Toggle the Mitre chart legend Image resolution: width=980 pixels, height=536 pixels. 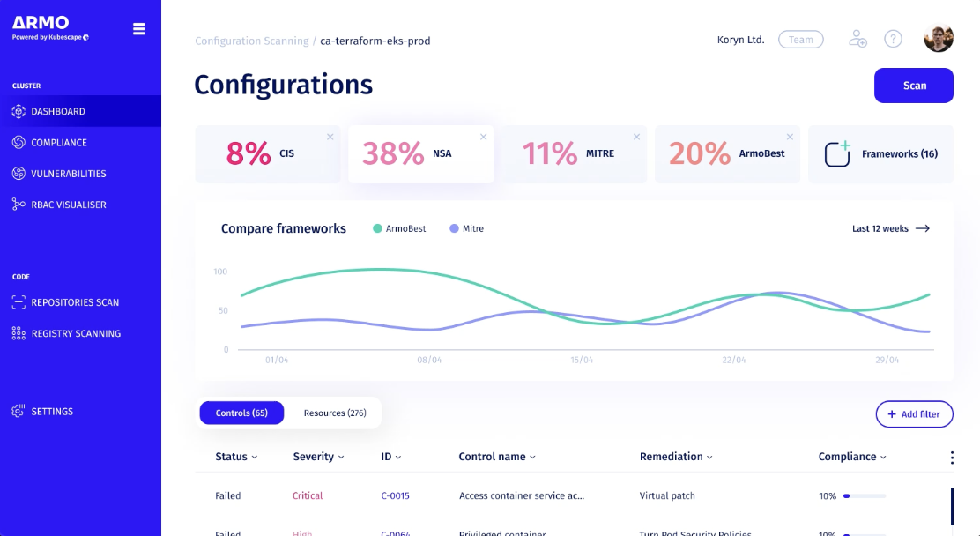pyautogui.click(x=467, y=228)
